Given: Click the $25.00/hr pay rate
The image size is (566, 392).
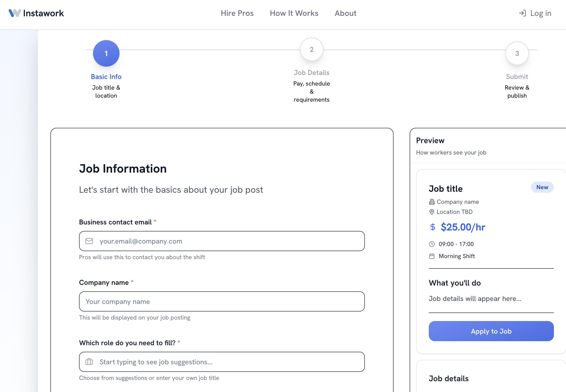Looking at the screenshot, I should 463,227.
